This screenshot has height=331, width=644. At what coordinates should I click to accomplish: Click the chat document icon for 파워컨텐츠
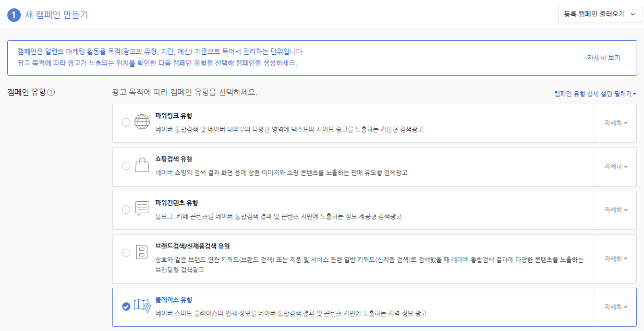(x=142, y=209)
